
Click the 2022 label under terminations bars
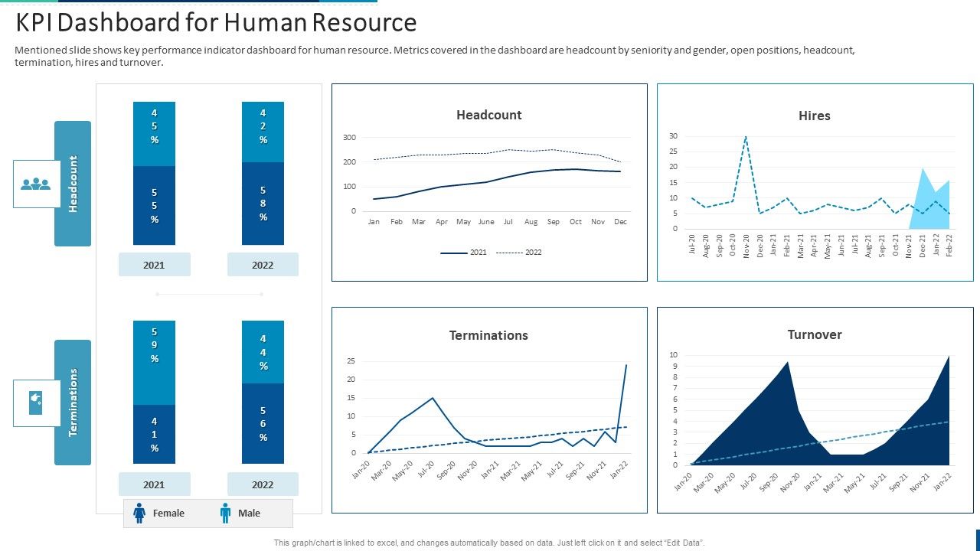point(263,484)
